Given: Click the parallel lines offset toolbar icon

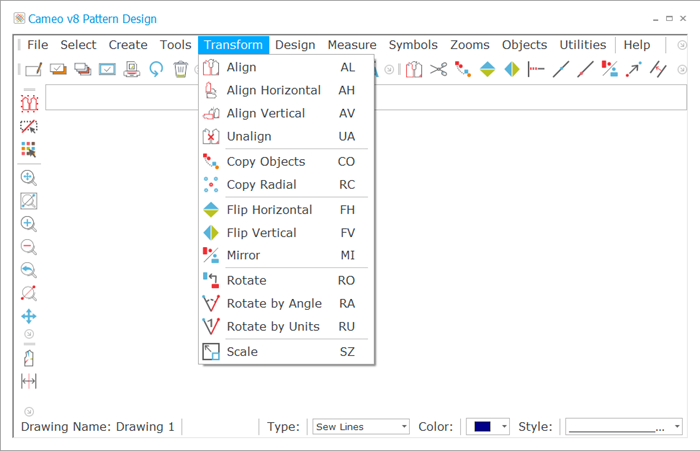Looking at the screenshot, I should pyautogui.click(x=658, y=70).
